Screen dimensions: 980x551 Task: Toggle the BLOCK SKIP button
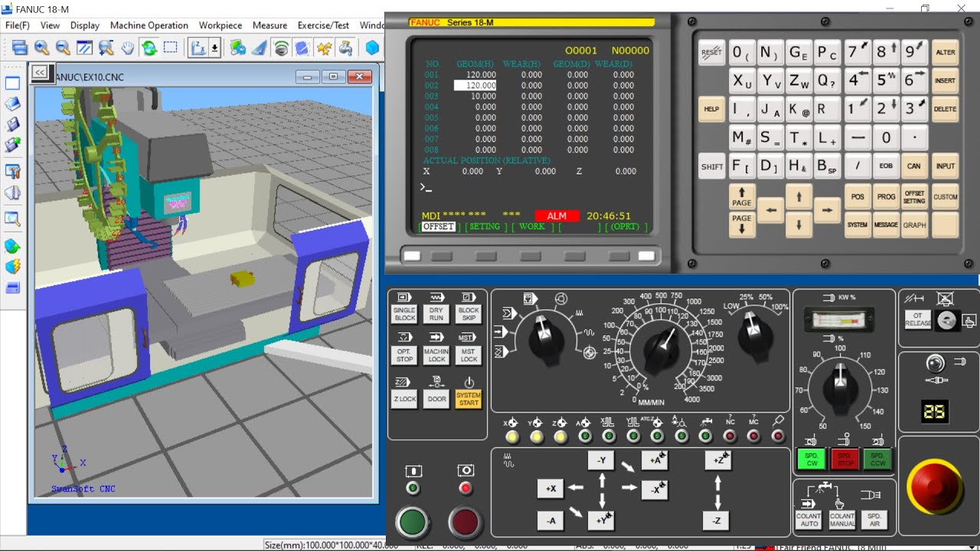tap(469, 314)
